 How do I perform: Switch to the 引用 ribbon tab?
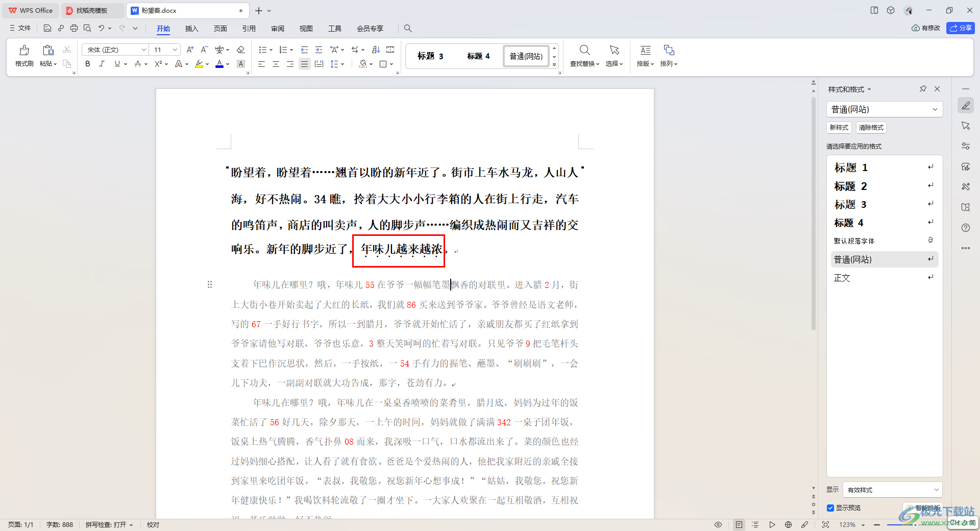point(249,29)
